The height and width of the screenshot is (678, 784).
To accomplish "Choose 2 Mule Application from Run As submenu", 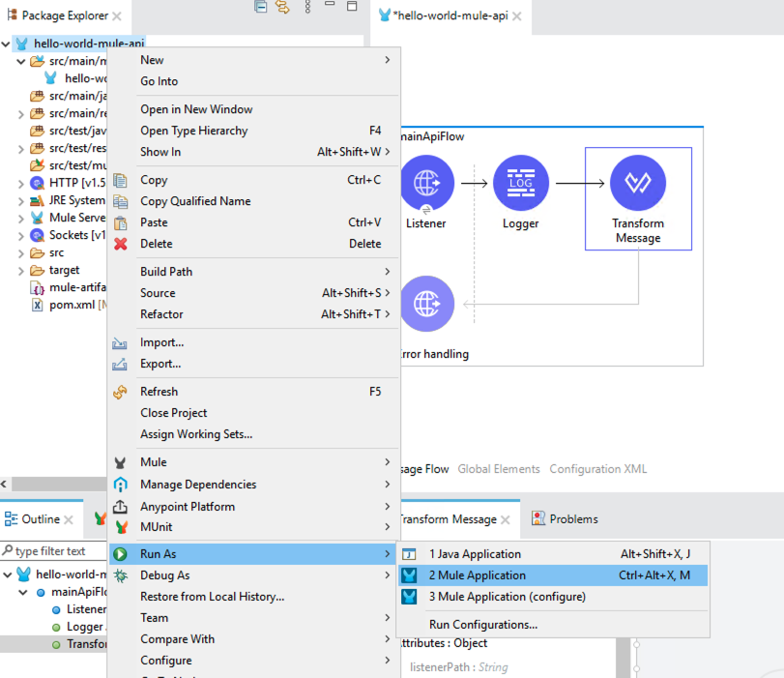I will [x=478, y=575].
